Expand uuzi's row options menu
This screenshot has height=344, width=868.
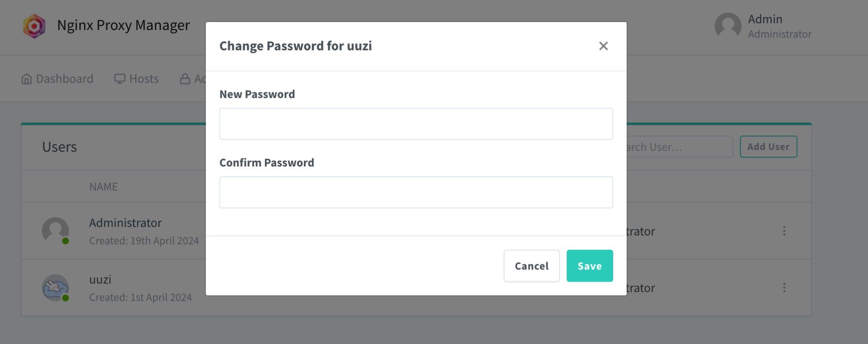point(784,288)
